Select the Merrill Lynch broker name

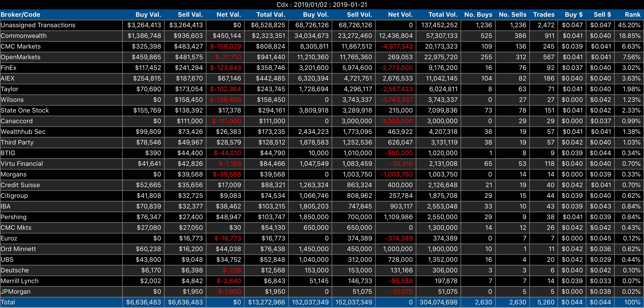click(x=20, y=281)
